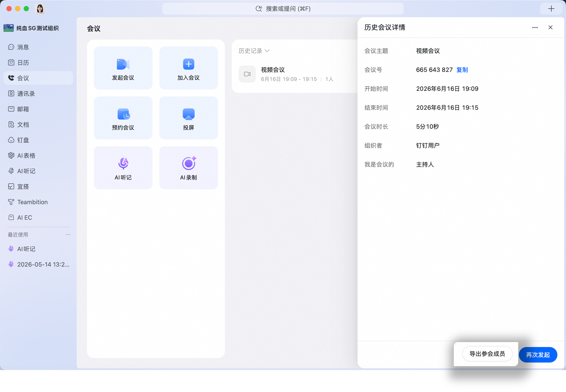The image size is (566, 392).
Task: Click the organizer name 钉钉用户
Action: 428,145
